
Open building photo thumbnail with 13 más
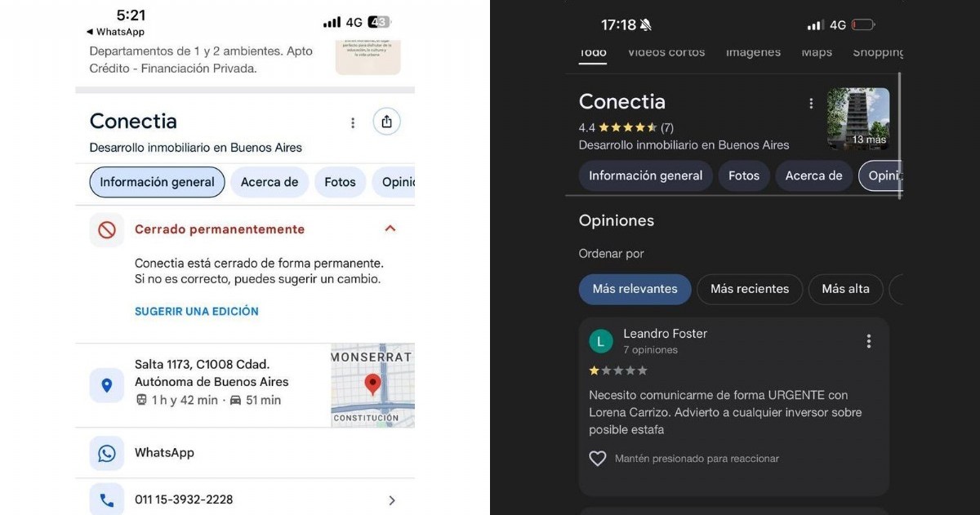coord(858,118)
